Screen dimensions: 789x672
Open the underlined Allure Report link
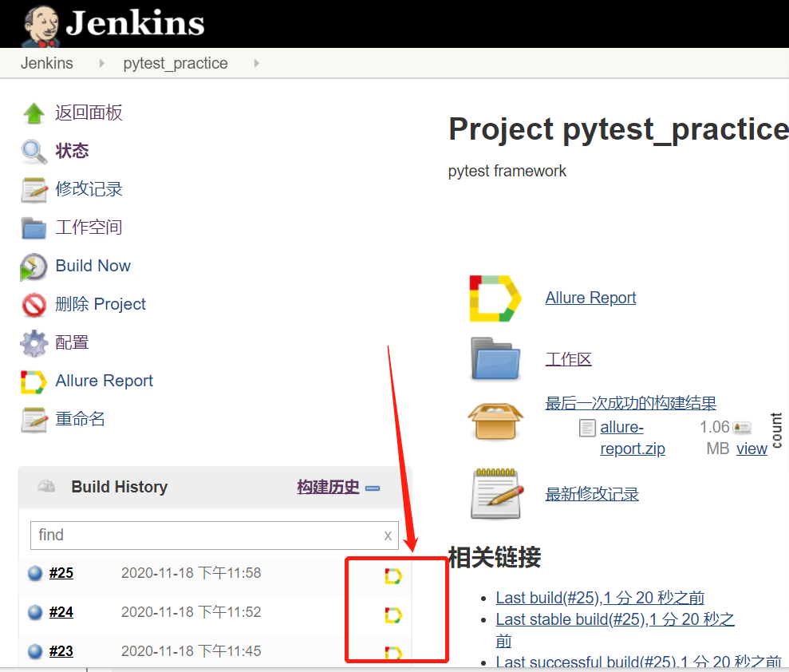point(590,298)
